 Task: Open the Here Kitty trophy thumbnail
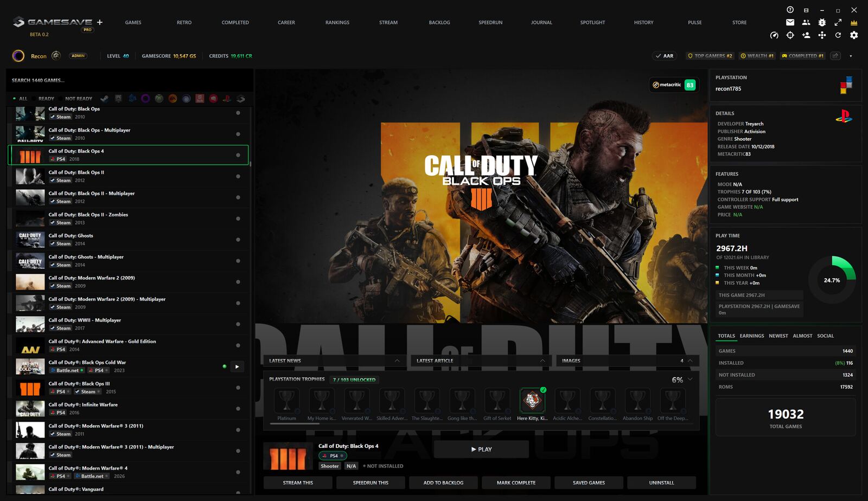point(532,401)
